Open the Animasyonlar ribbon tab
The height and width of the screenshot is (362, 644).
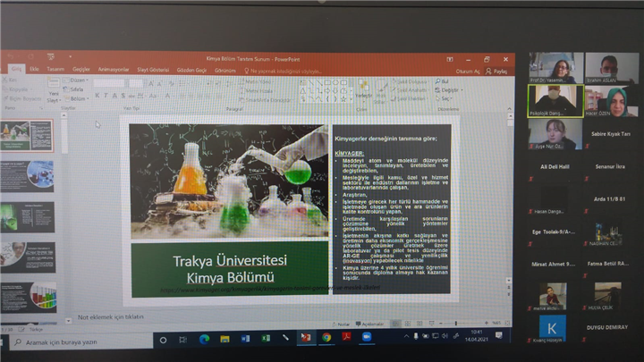tap(114, 70)
